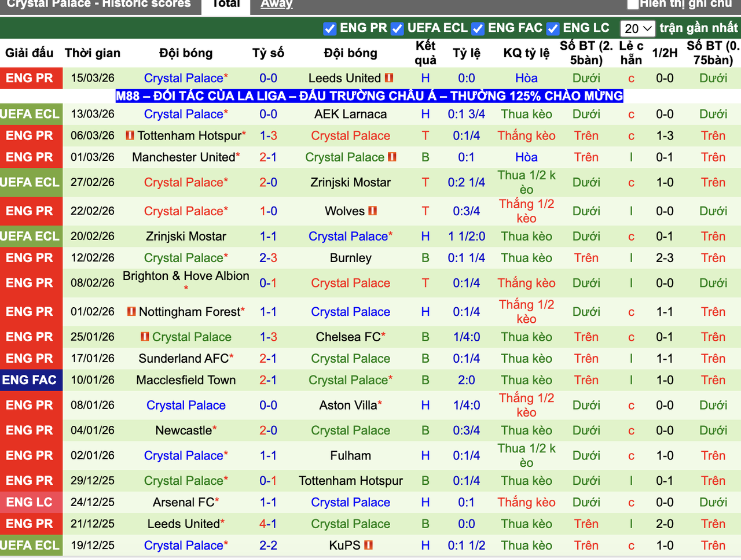Click Leeds United red card icon on 15/03/26
The width and height of the screenshot is (741, 560).
[x=389, y=78]
